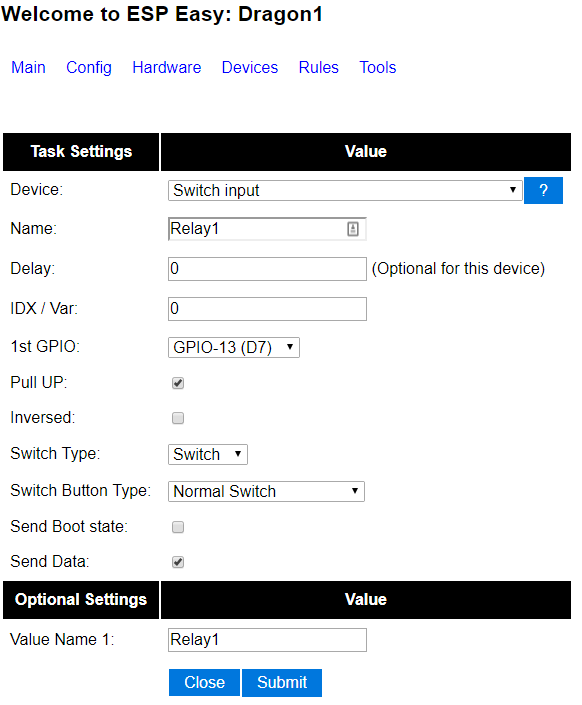Image resolution: width=582 pixels, height=705 pixels.
Task: Submit the task settings
Action: point(282,683)
